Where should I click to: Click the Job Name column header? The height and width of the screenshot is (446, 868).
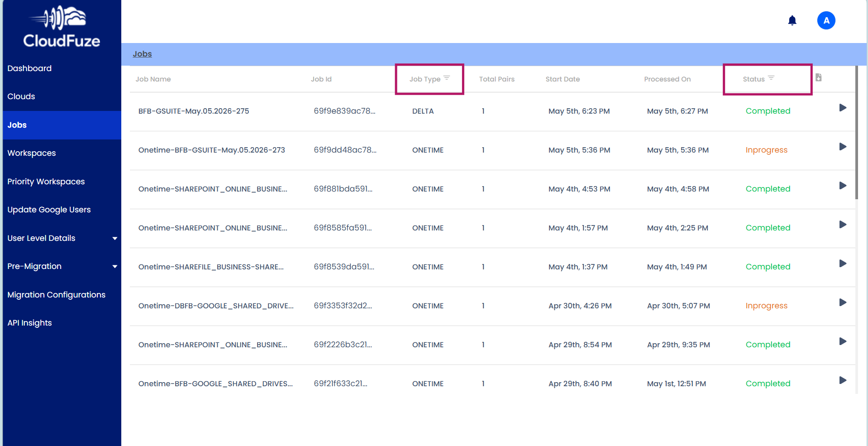click(x=153, y=79)
